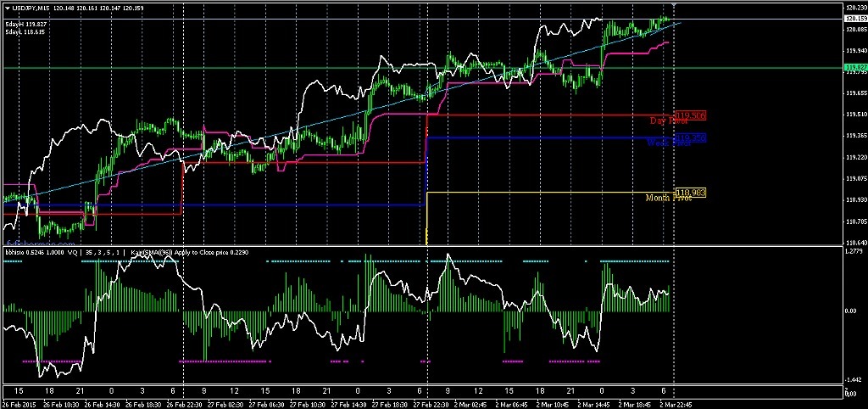Select the blue Week Pivot price tag
The height and width of the screenshot is (409, 868).
coord(690,137)
